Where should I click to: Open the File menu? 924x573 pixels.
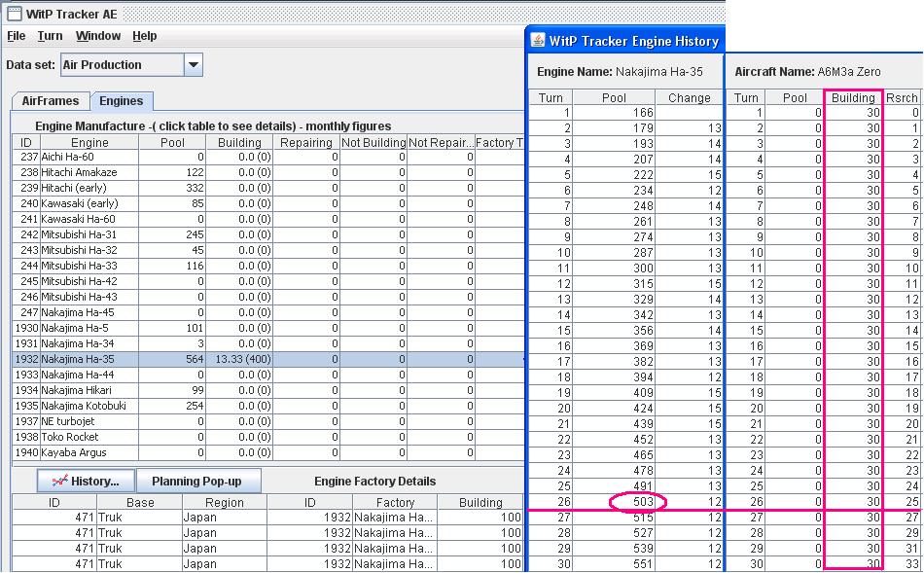16,36
